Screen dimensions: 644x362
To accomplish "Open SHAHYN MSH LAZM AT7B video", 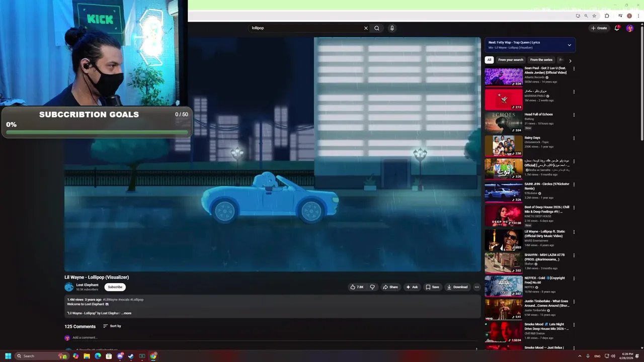I will pyautogui.click(x=545, y=257).
